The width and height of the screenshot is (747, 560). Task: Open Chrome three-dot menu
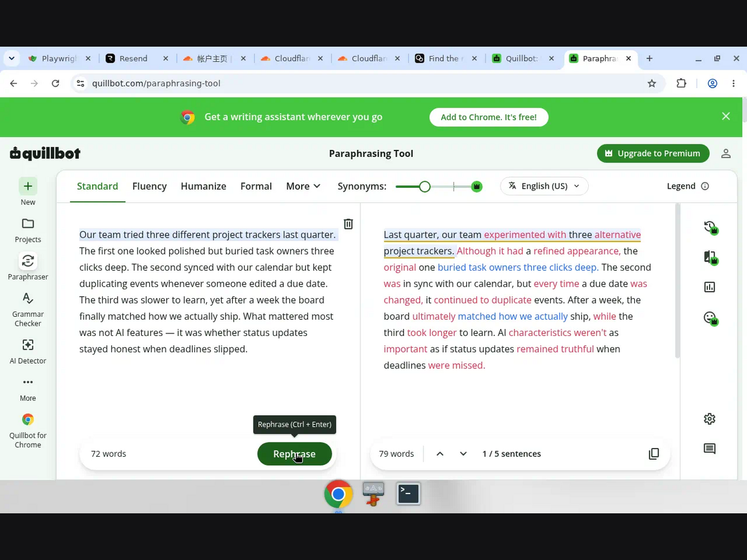[x=733, y=83]
